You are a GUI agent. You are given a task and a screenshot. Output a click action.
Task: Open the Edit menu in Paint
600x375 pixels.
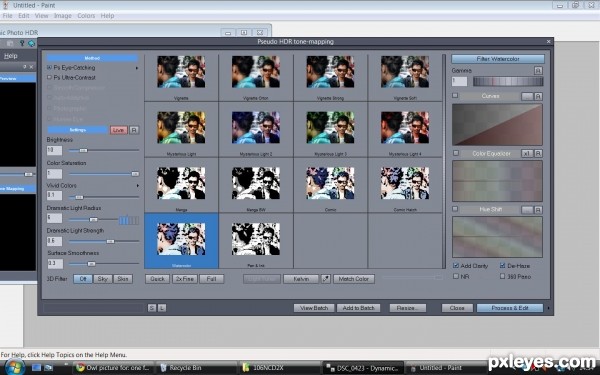pyautogui.click(x=24, y=16)
